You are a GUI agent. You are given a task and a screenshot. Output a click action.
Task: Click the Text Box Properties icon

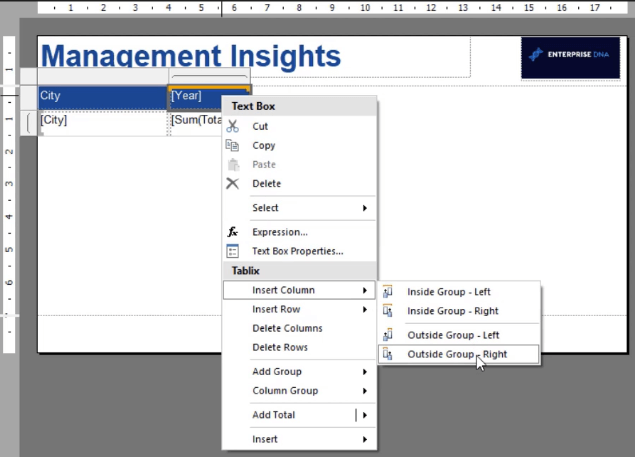point(232,251)
